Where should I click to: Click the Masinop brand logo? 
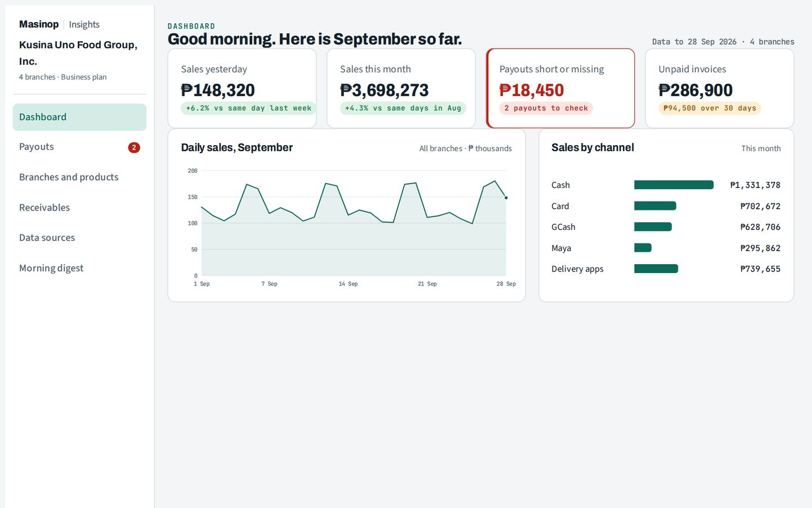[x=39, y=24]
